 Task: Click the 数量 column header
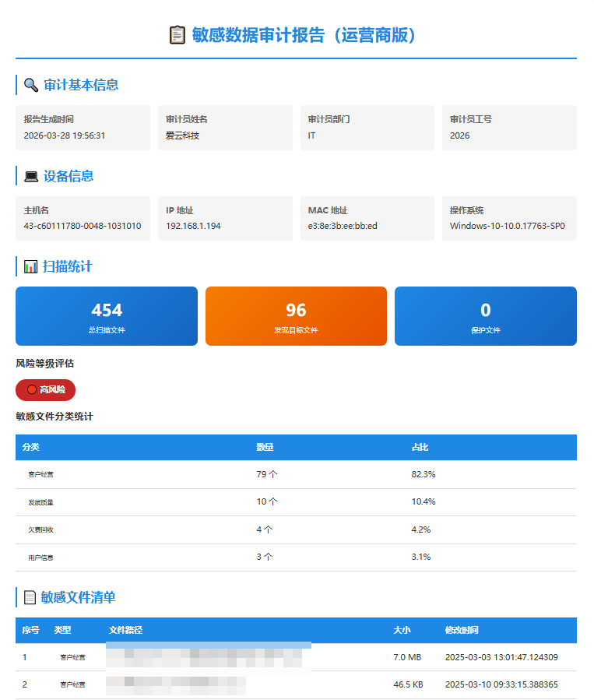[265, 447]
